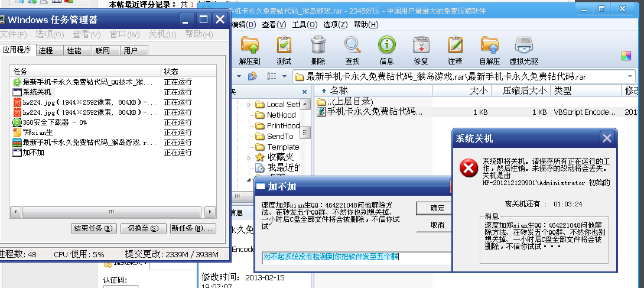Click task list horizontal scrollbar left arrow
The width and height of the screenshot is (644, 288).
pyautogui.click(x=15, y=212)
